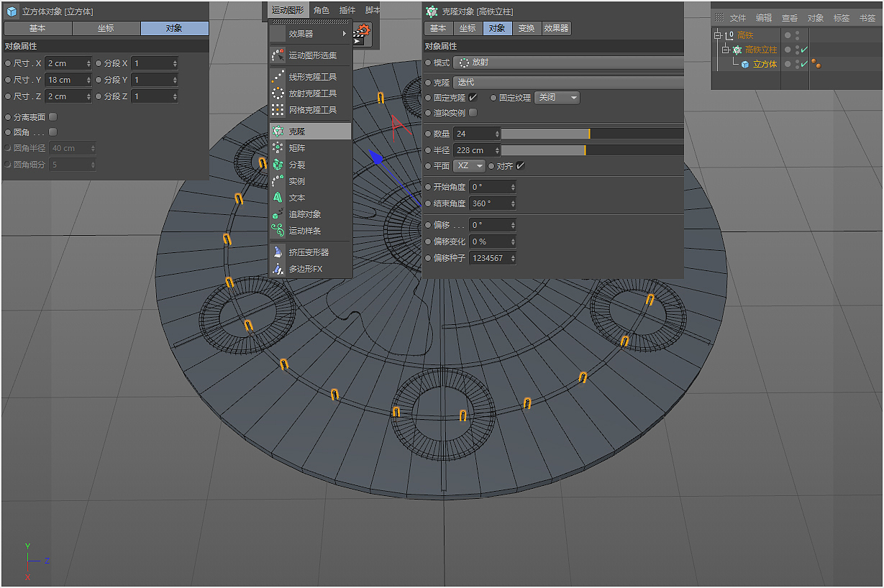Open the 平面 XZ dropdown
The image size is (884, 588).
(469, 166)
